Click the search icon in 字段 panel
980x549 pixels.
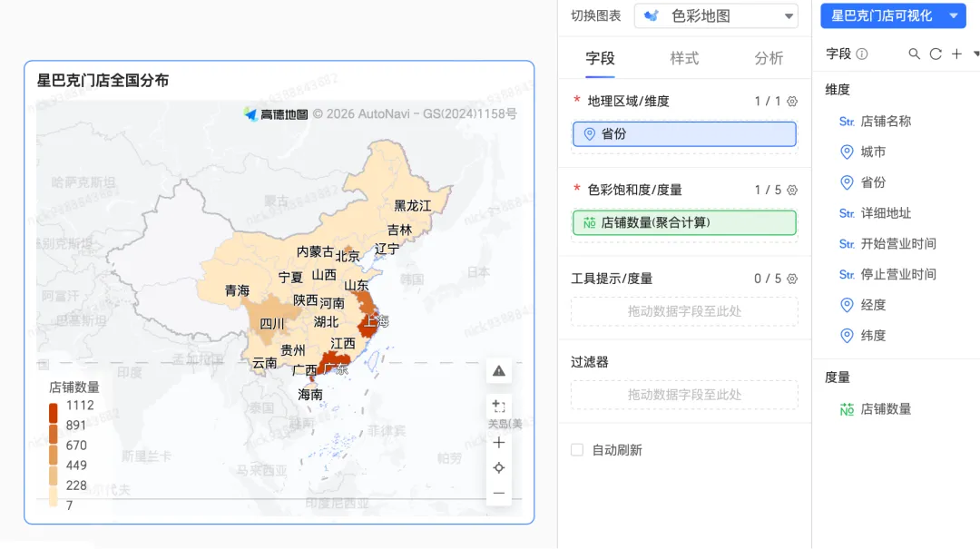pyautogui.click(x=915, y=54)
